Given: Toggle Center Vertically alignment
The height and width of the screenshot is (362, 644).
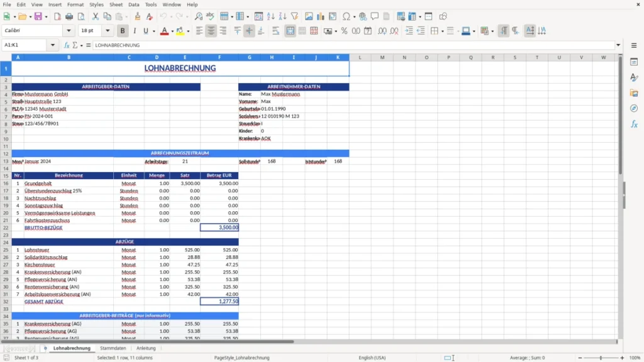Looking at the screenshot, I should (x=249, y=31).
